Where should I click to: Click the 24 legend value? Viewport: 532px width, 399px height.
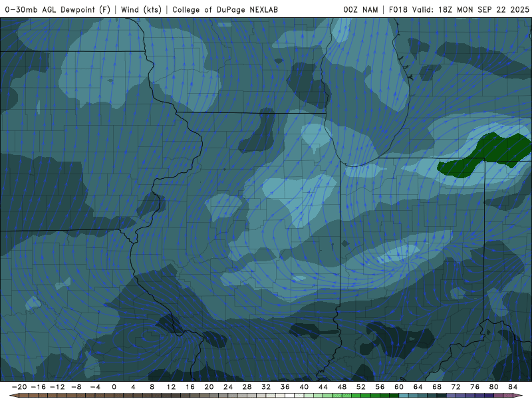pos(228,387)
